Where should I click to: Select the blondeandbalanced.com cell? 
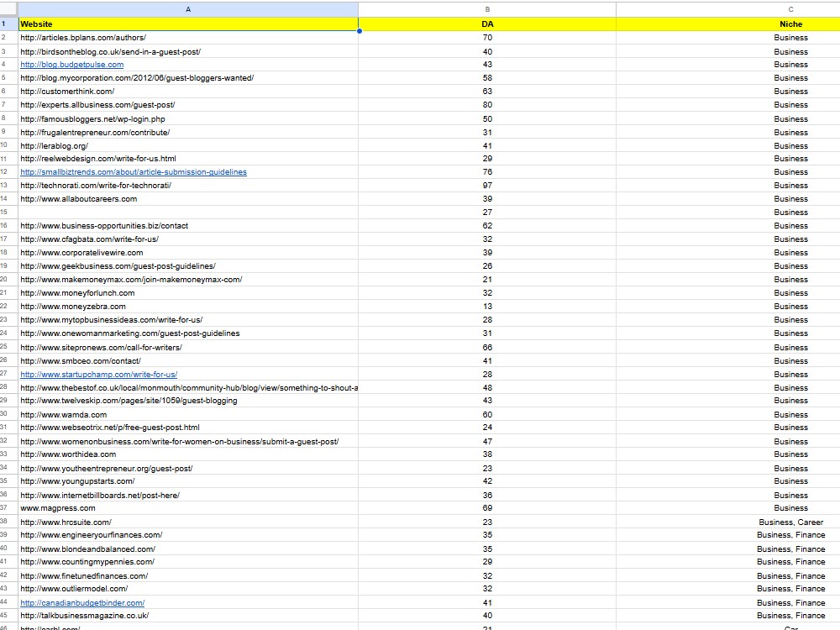(188, 549)
